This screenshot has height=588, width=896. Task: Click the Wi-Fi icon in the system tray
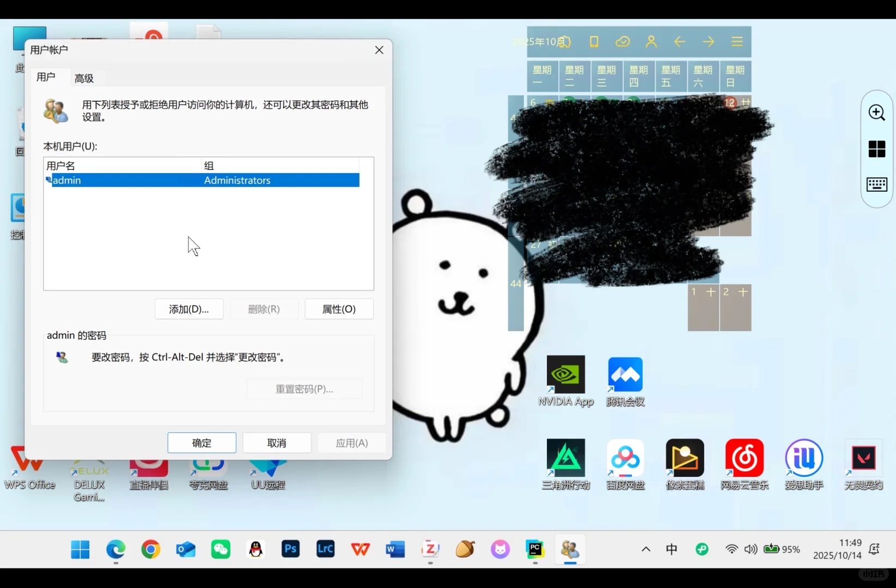(731, 549)
